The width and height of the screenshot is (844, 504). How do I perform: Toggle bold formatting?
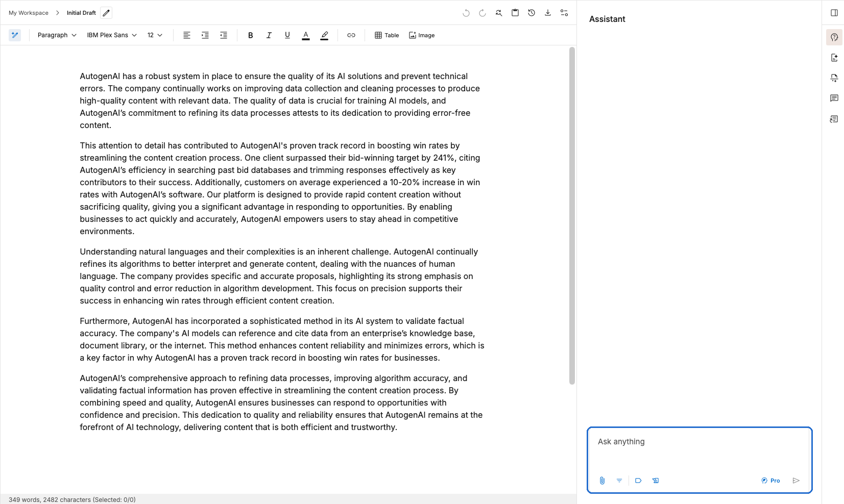click(x=251, y=35)
